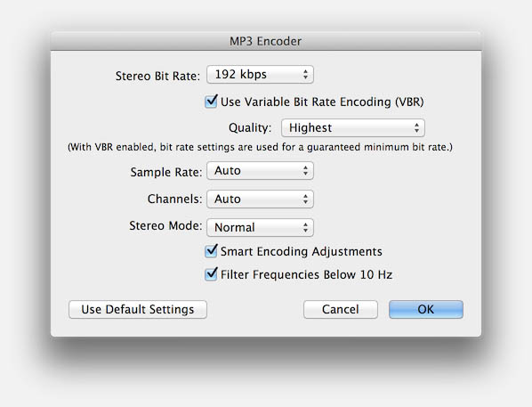
Task: Click the arrows icon on the Sample Rate popup
Action: [305, 170]
